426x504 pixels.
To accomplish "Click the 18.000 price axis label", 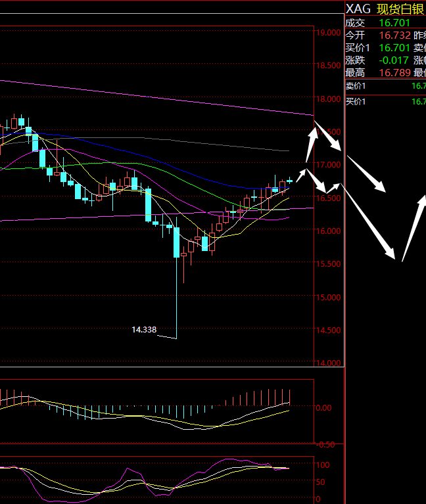I will [x=328, y=99].
